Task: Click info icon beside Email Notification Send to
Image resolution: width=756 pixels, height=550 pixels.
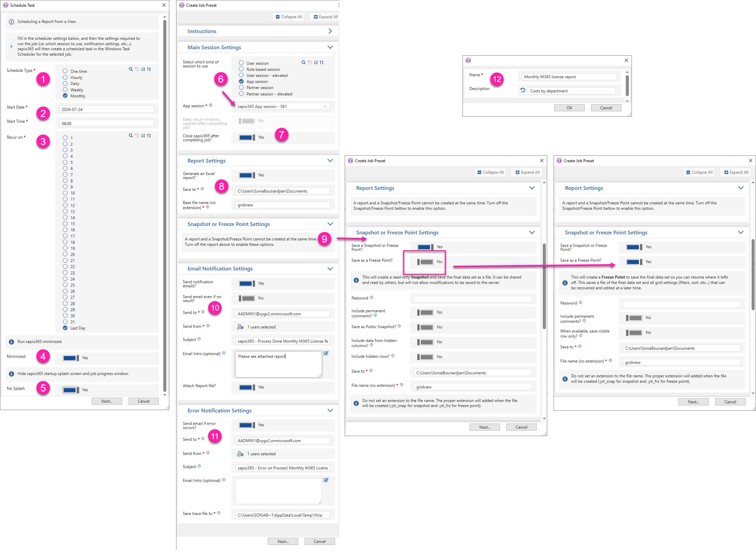Action: 203,312
